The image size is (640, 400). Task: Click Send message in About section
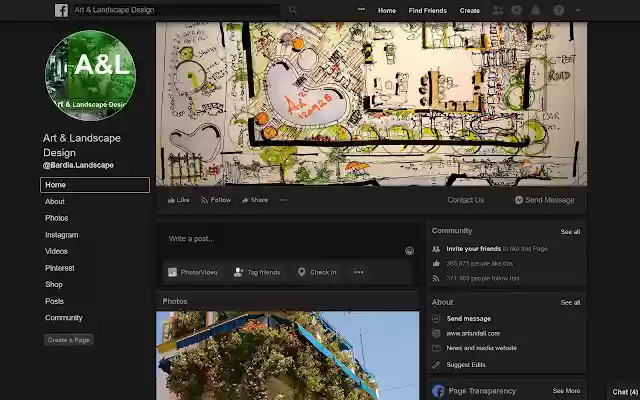(x=469, y=319)
